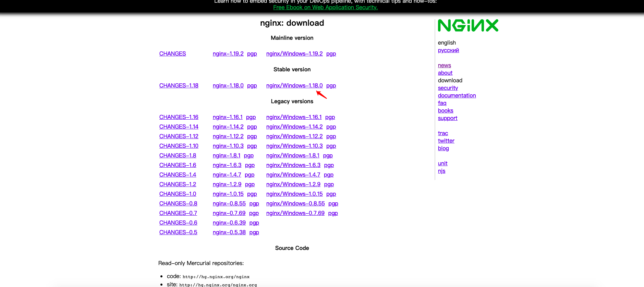Open CHANGES-1.4 link
This screenshot has height=287, width=644.
click(x=178, y=175)
